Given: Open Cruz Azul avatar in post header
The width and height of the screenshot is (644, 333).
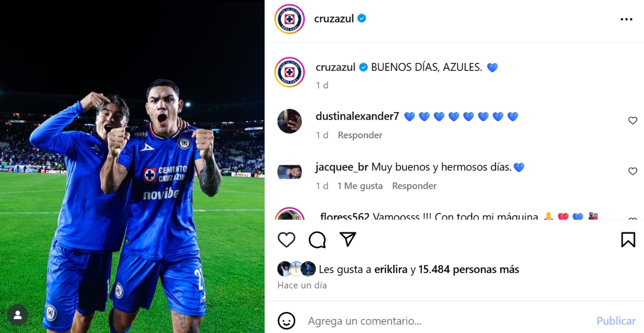Looking at the screenshot, I should coord(290,19).
